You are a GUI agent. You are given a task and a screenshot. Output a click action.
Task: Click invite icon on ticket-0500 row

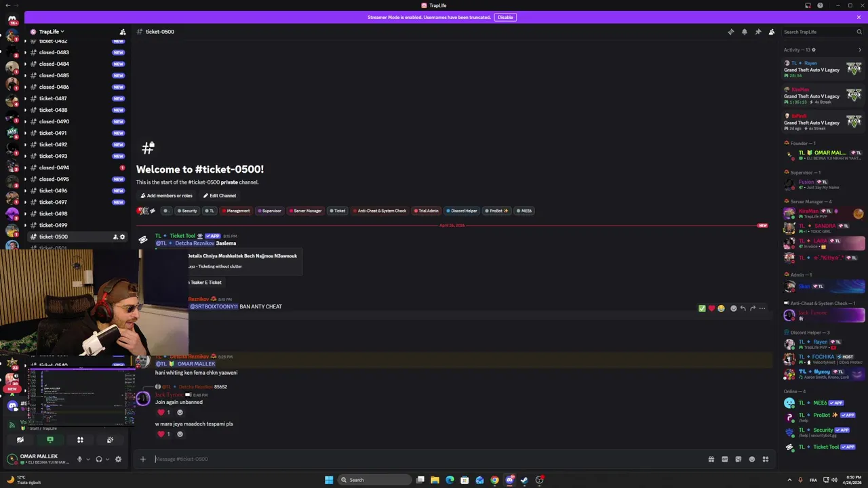coord(115,237)
